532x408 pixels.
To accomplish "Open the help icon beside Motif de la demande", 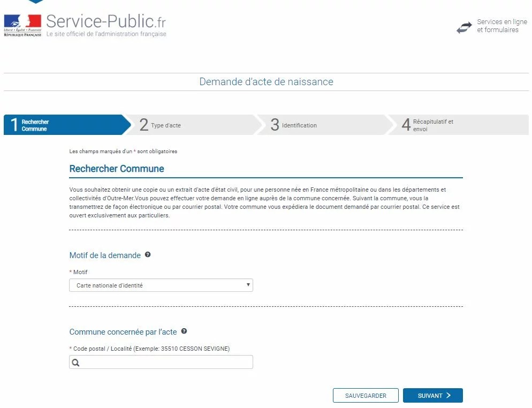I will tap(147, 255).
